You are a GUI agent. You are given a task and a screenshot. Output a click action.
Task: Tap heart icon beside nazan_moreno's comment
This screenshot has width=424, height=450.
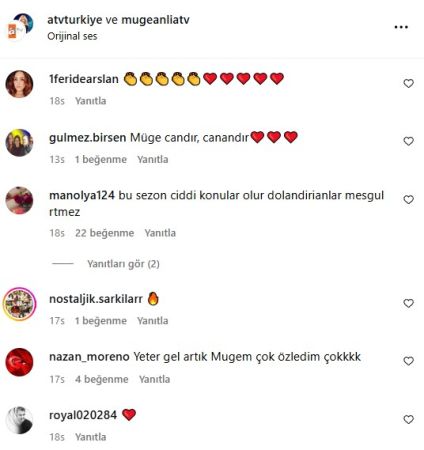408,361
